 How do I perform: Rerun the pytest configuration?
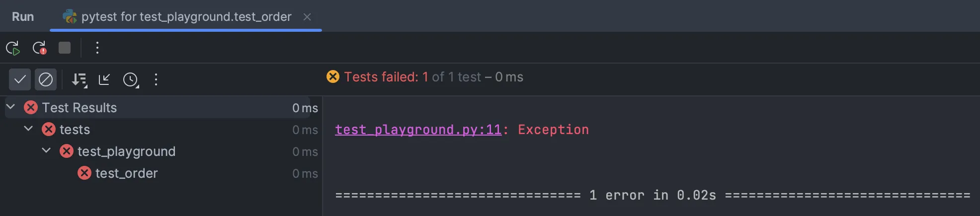[13, 48]
